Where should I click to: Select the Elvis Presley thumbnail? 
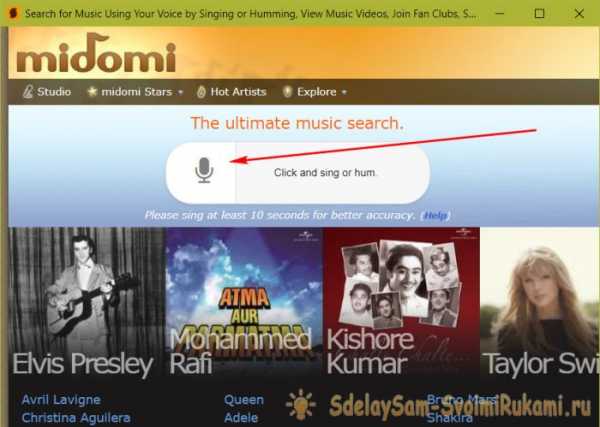(x=87, y=302)
